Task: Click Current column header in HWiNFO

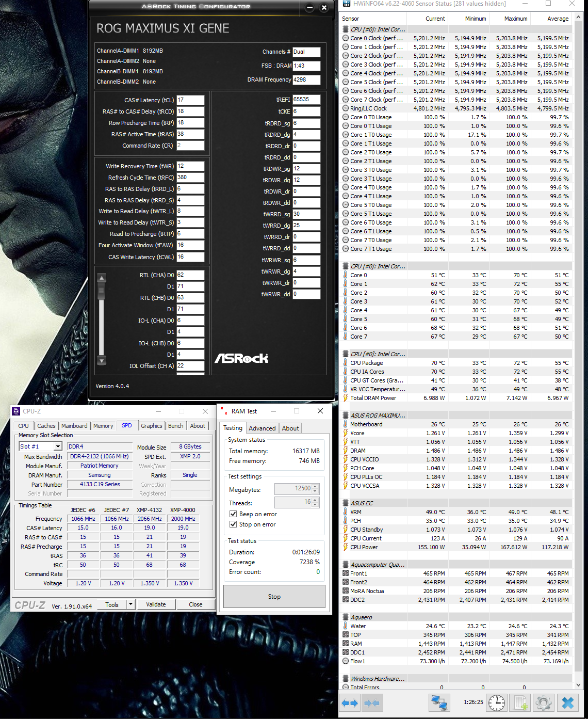Action: coord(428,19)
